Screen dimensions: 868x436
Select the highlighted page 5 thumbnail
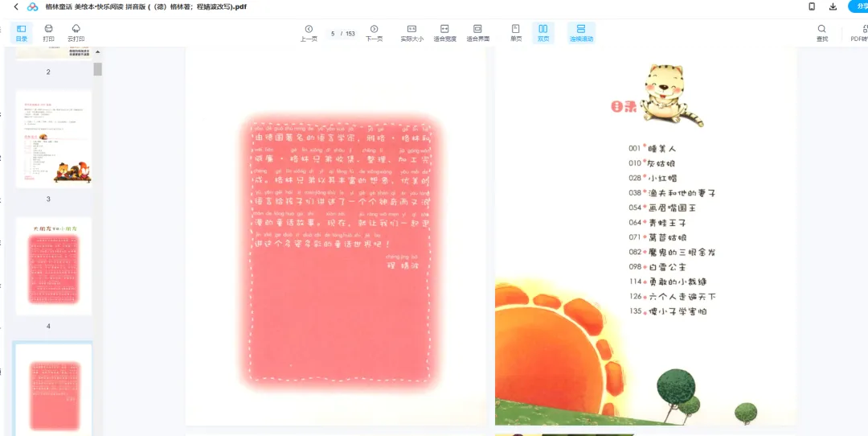[54, 389]
